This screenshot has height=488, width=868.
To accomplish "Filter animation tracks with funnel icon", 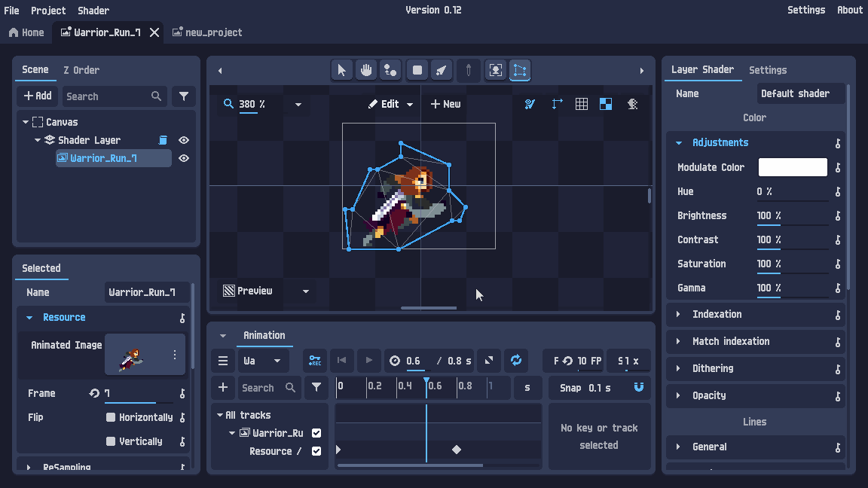I will tap(316, 387).
